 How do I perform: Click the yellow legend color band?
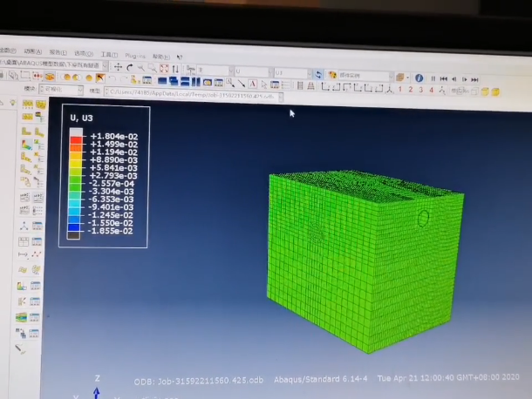coord(75,164)
